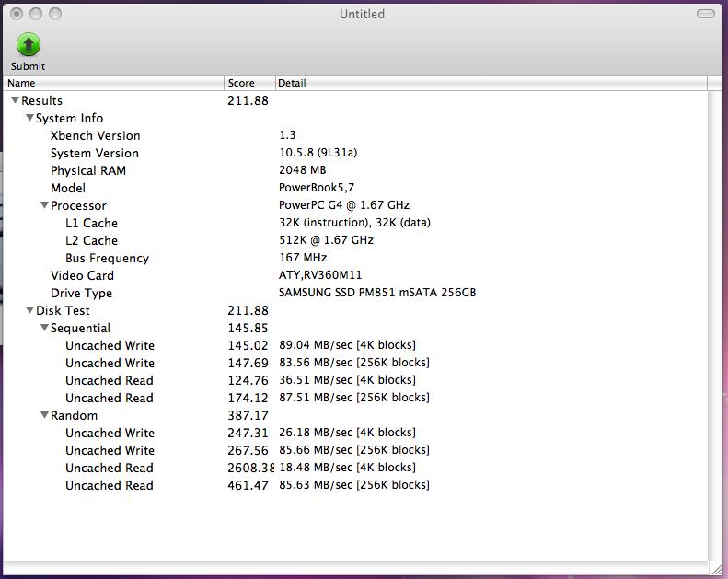Click detail '18.48 MB/sec [4K blocks]'
The image size is (728, 579).
click(x=347, y=468)
